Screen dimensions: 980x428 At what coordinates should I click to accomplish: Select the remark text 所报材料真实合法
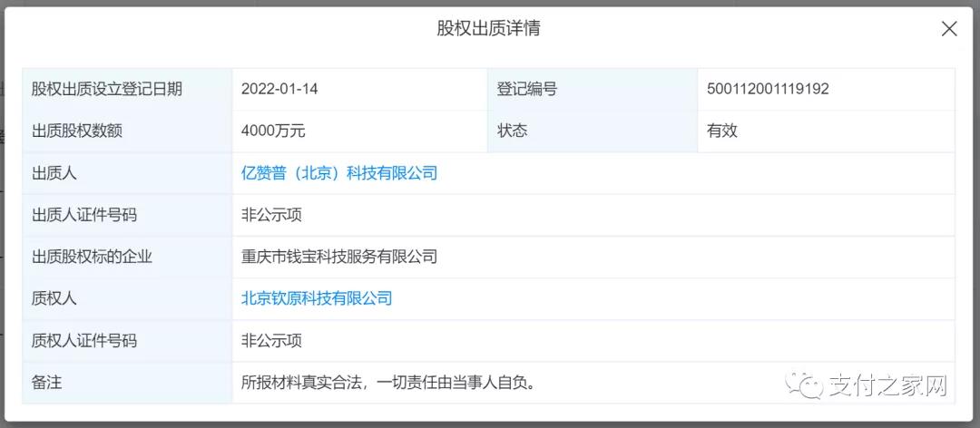pyautogui.click(x=302, y=383)
